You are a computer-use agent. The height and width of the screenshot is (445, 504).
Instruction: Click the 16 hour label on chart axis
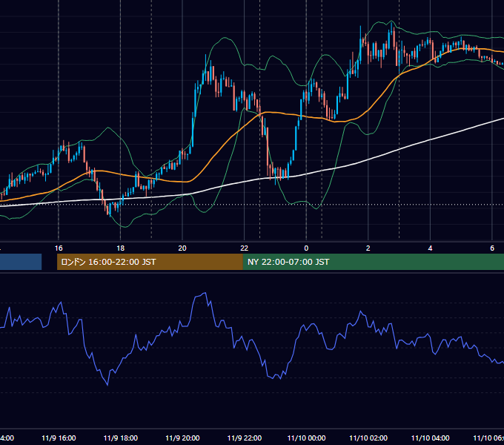coord(59,248)
